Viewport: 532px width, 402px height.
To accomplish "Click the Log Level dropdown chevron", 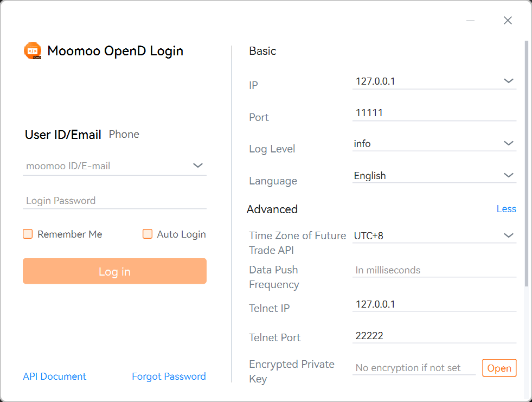I will tap(509, 143).
